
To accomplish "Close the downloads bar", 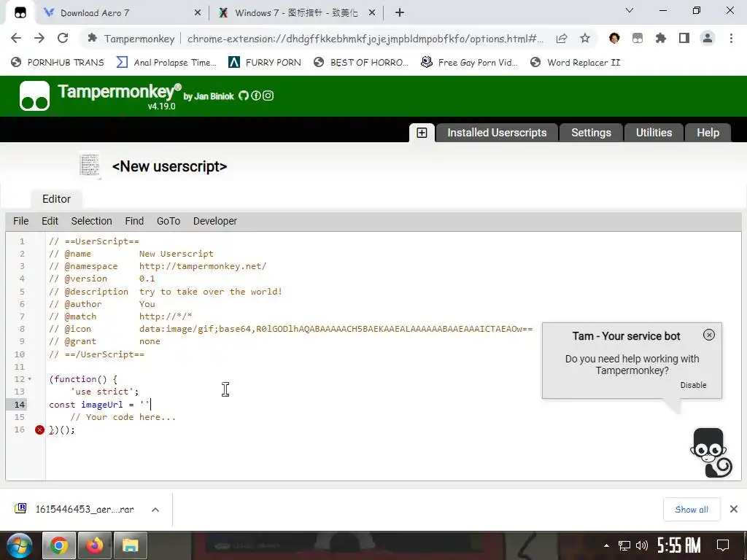I will (x=734, y=509).
